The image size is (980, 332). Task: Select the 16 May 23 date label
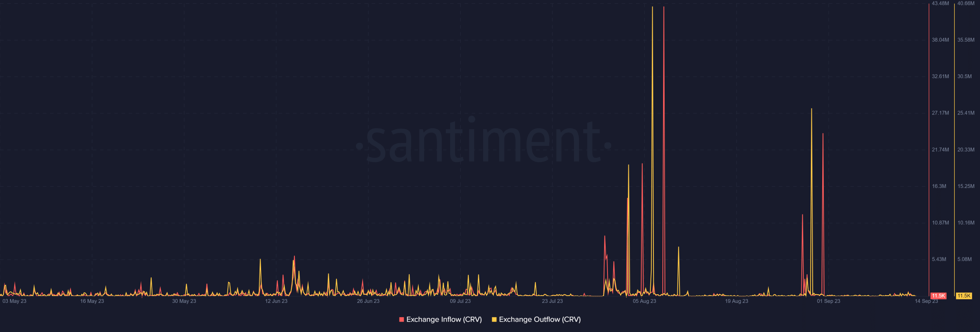pos(92,301)
